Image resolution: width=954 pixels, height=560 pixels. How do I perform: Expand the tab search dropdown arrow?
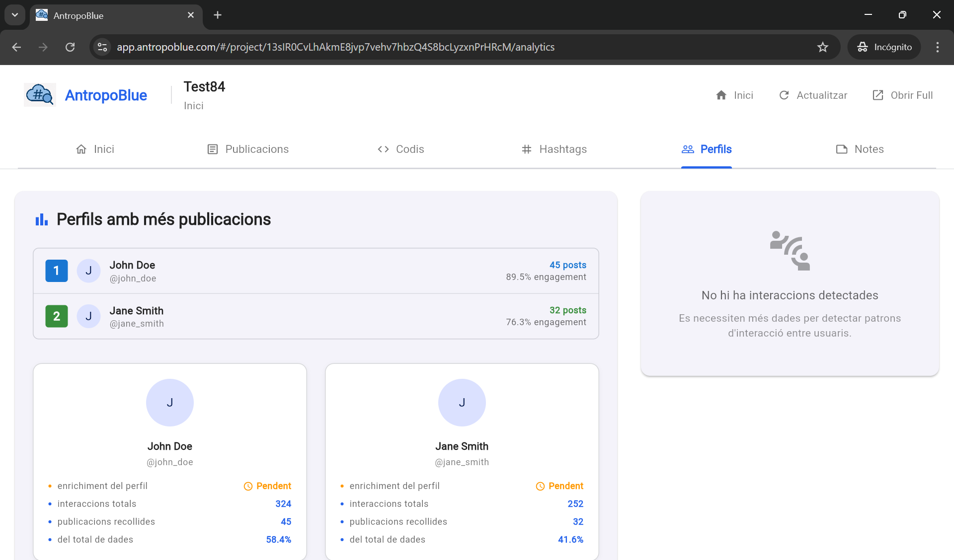(x=15, y=15)
